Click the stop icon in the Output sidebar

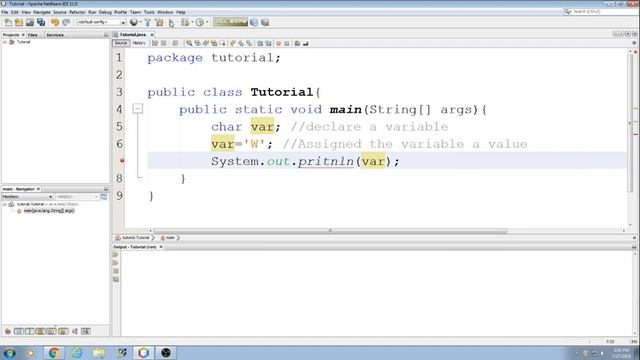[x=116, y=271]
